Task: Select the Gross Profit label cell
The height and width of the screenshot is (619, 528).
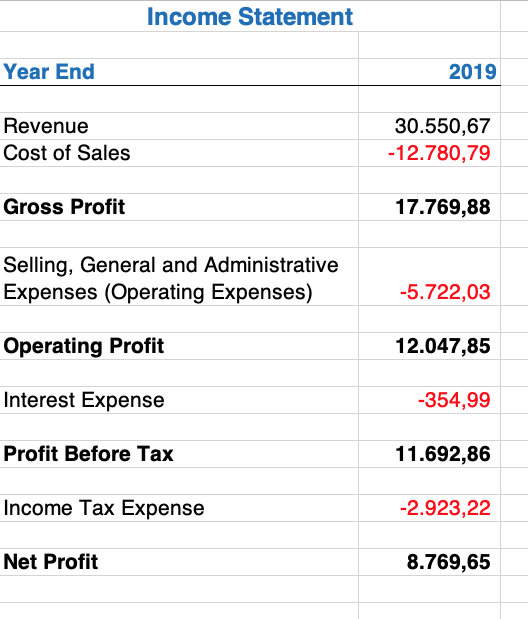Action: tap(179, 207)
